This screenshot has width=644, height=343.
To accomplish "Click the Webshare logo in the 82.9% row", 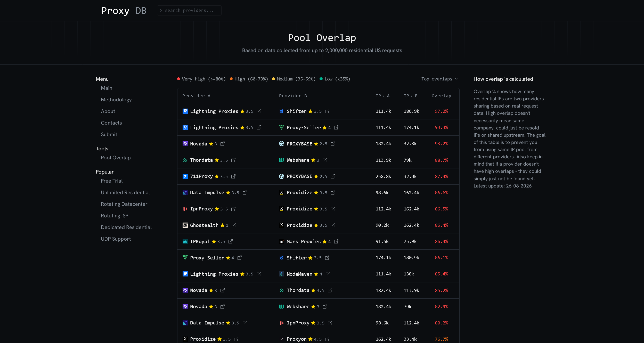I will click(282, 306).
